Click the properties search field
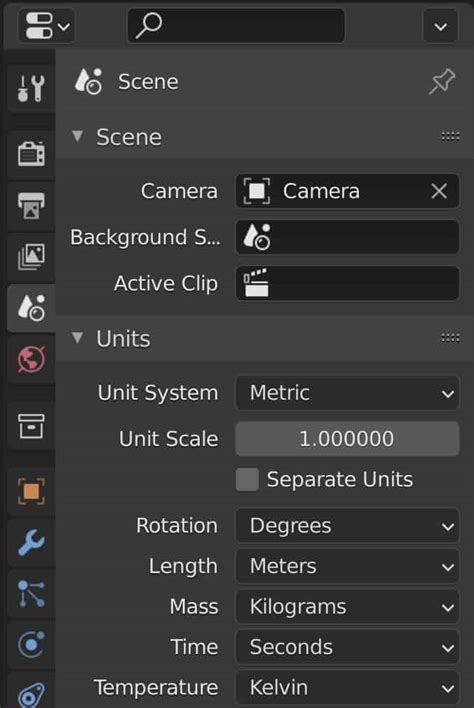The height and width of the screenshot is (708, 474). click(236, 25)
